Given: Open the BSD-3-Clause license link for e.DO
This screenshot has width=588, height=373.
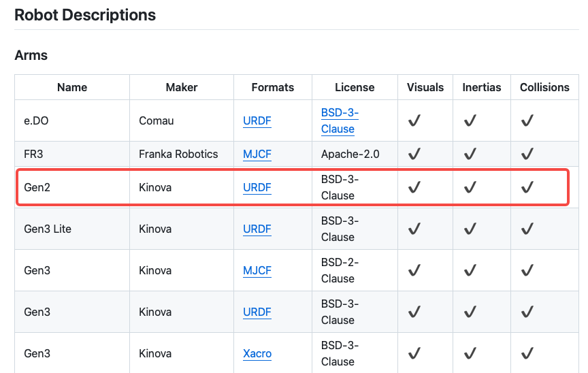Looking at the screenshot, I should pyautogui.click(x=338, y=120).
